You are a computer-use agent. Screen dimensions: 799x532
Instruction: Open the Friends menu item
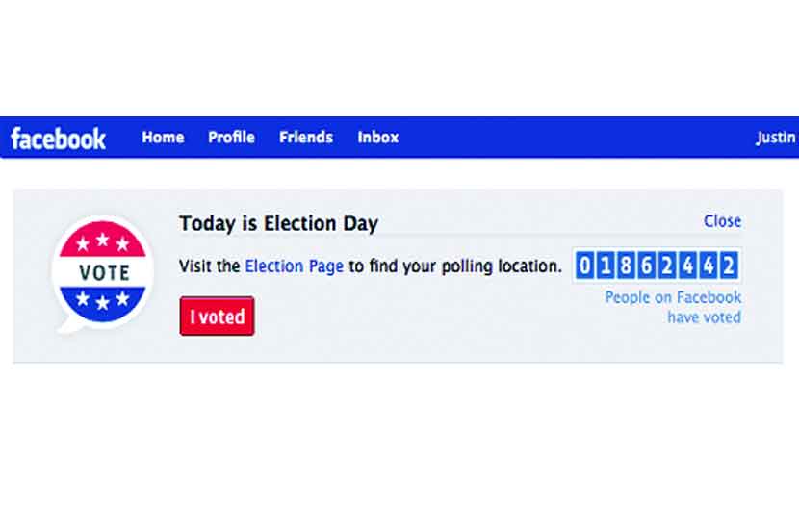(x=306, y=138)
